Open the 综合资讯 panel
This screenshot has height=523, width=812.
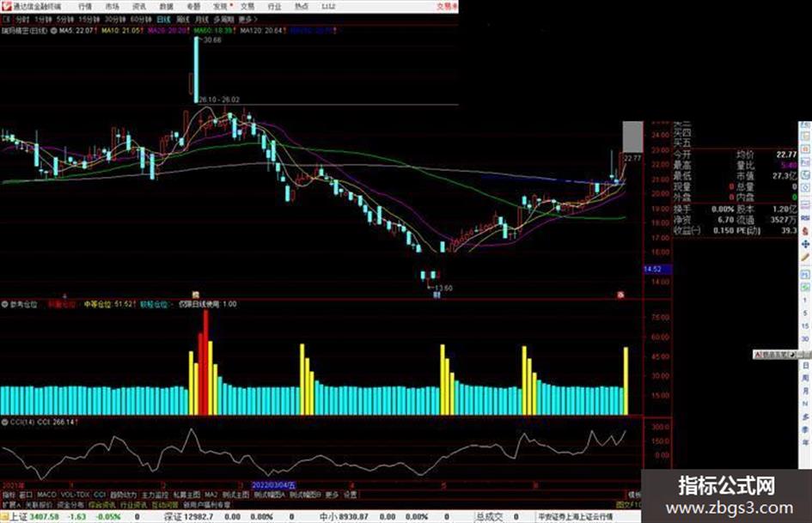tap(102, 504)
